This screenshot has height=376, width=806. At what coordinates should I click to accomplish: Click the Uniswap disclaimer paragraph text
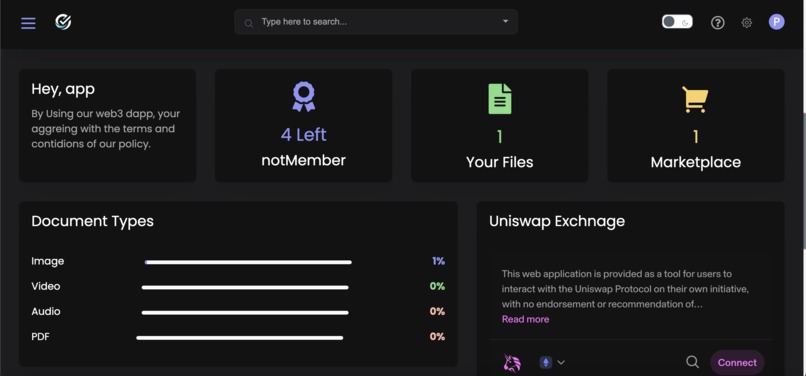tap(625, 289)
